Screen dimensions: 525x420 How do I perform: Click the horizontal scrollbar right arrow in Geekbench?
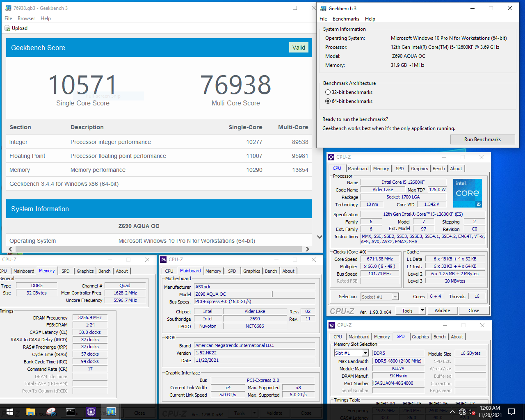pyautogui.click(x=307, y=249)
